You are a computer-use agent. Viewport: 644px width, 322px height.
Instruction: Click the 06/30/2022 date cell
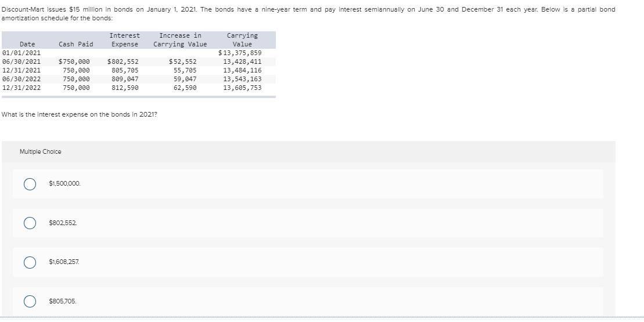point(21,79)
